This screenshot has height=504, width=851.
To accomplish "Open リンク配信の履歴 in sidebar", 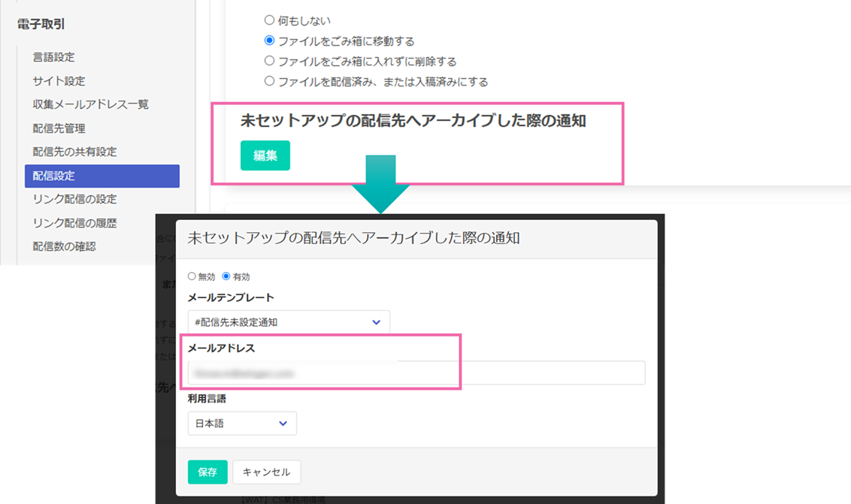I will click(x=74, y=223).
